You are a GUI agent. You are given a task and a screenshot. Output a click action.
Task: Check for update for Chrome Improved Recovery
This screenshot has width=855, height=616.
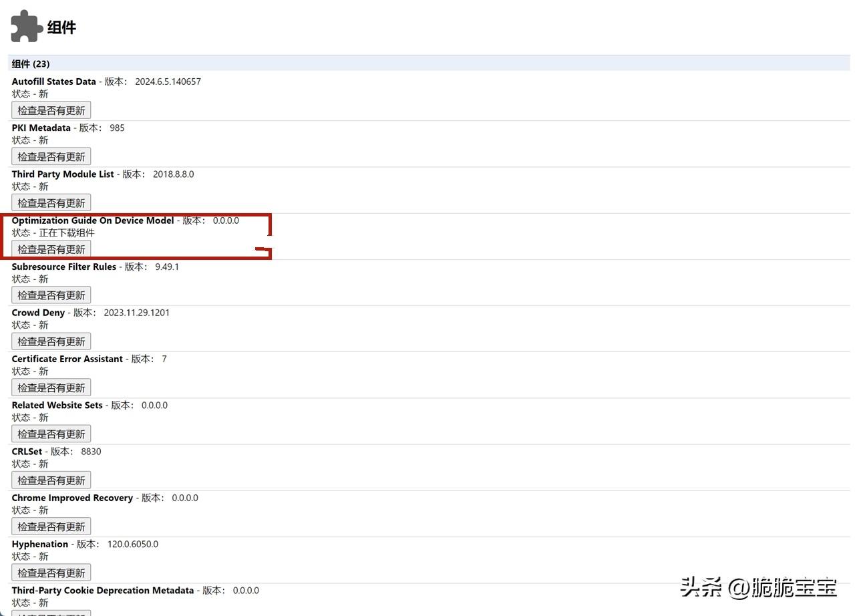[51, 526]
